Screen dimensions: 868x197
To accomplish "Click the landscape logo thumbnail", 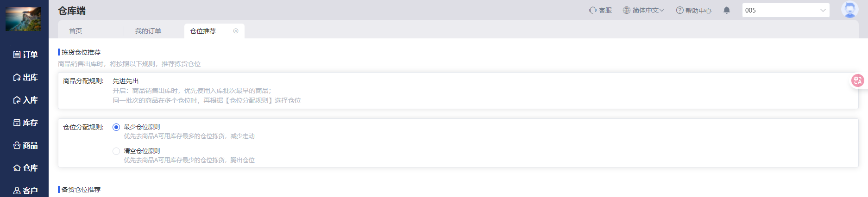I will [x=23, y=19].
